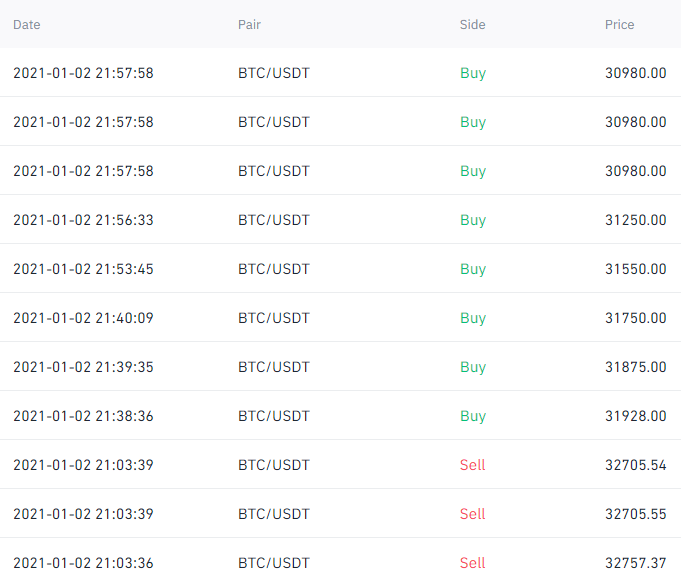Click the 31750.00 price value
Screen dimensions: 681x585
pos(635,318)
